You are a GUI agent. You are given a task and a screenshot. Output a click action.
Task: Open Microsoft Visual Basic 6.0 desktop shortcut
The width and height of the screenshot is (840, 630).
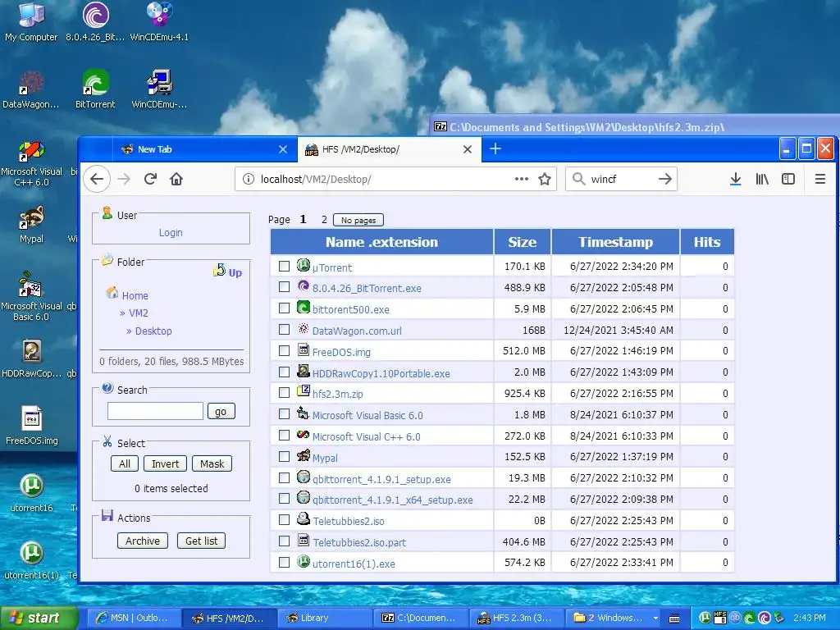[x=31, y=295]
